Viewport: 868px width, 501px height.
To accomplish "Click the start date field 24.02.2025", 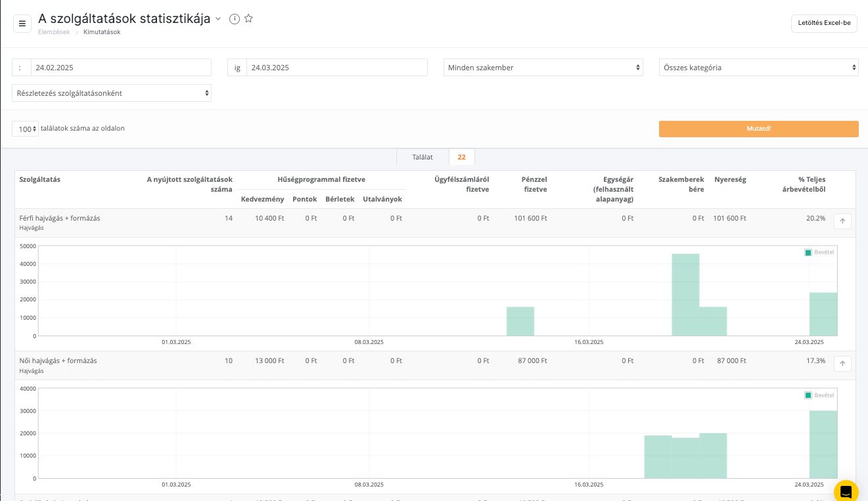I will tap(121, 68).
